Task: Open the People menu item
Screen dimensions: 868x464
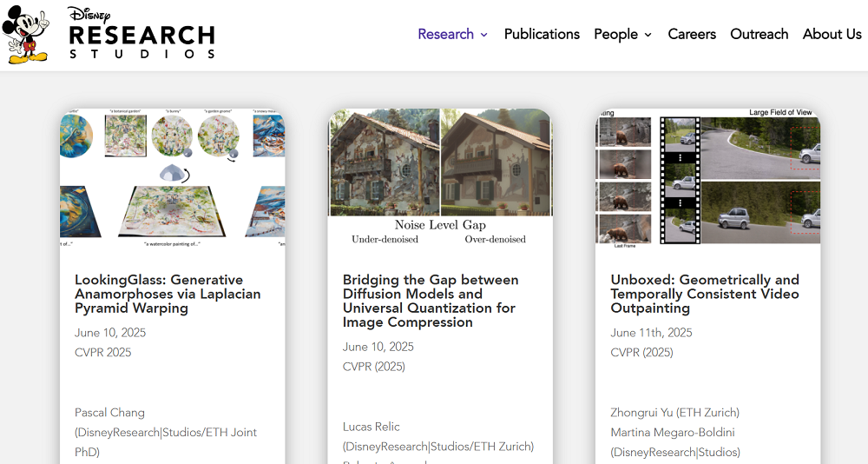Action: (x=615, y=34)
